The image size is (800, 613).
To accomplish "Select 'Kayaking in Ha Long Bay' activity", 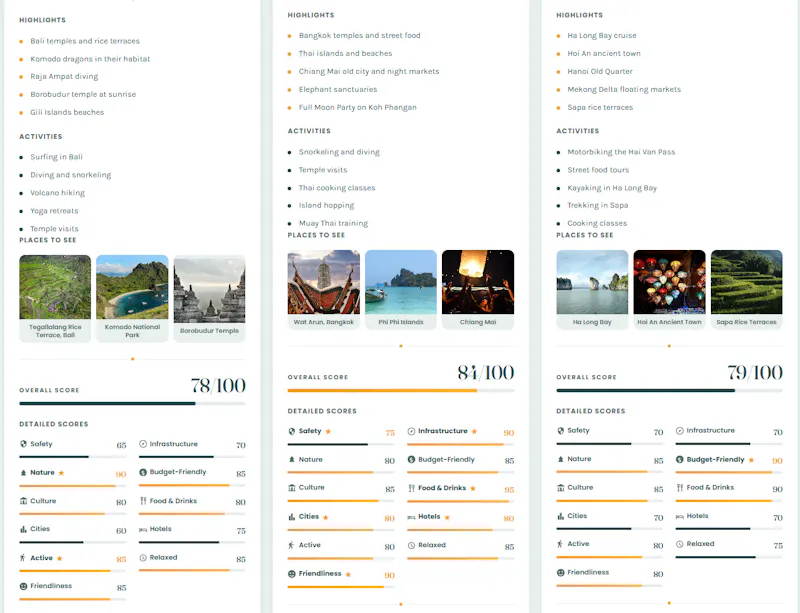I will click(612, 188).
